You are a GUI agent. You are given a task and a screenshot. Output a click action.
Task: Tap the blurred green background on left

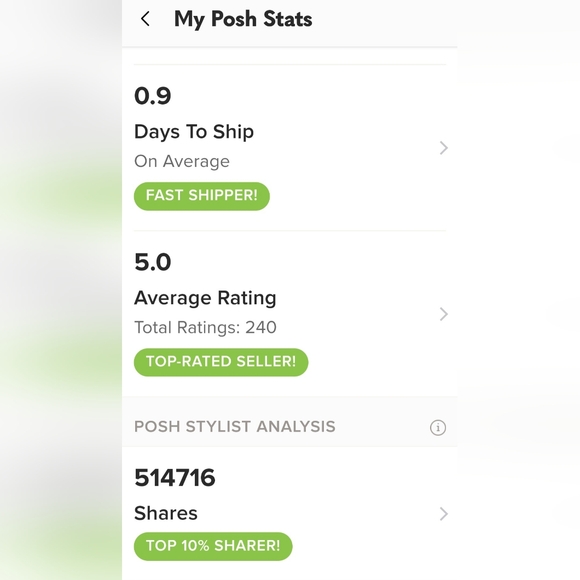coord(61,290)
